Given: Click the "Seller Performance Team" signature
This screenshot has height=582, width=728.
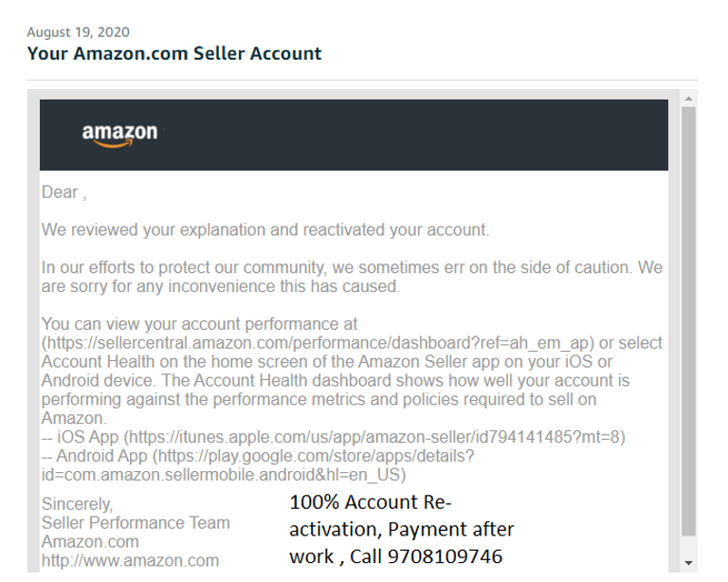Looking at the screenshot, I should click(136, 523).
